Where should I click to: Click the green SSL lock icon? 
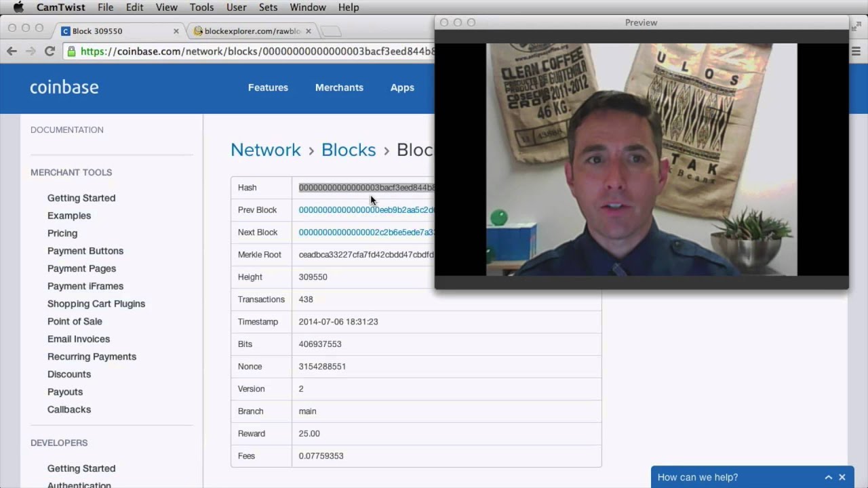tap(71, 51)
